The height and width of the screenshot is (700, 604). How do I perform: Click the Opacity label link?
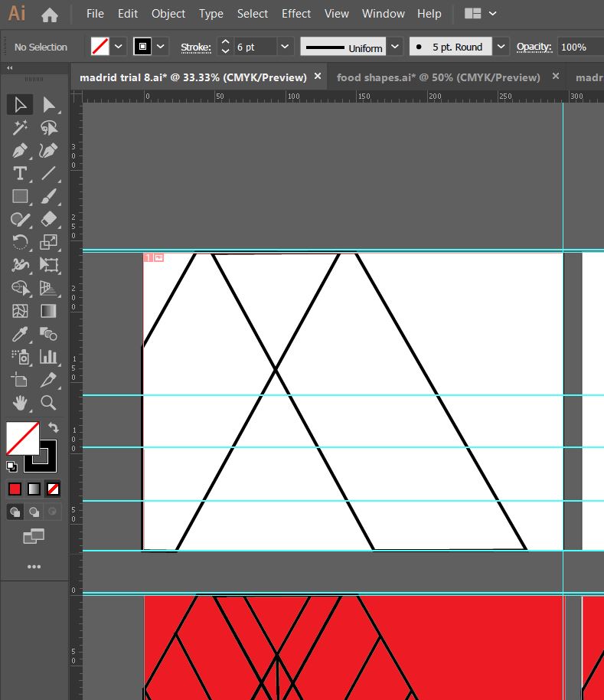point(534,47)
